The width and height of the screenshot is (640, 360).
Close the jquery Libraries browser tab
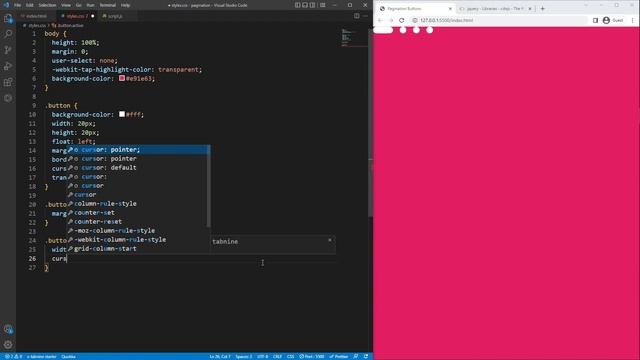[x=530, y=8]
